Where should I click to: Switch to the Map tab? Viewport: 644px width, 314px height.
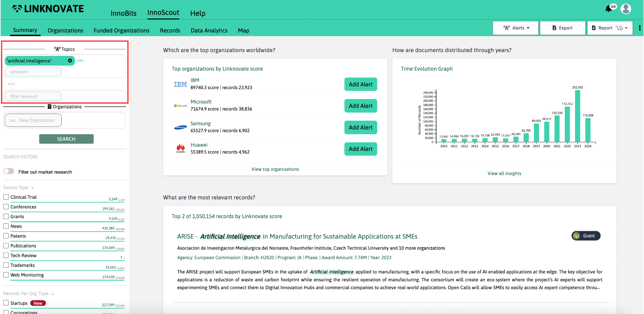[x=243, y=30]
